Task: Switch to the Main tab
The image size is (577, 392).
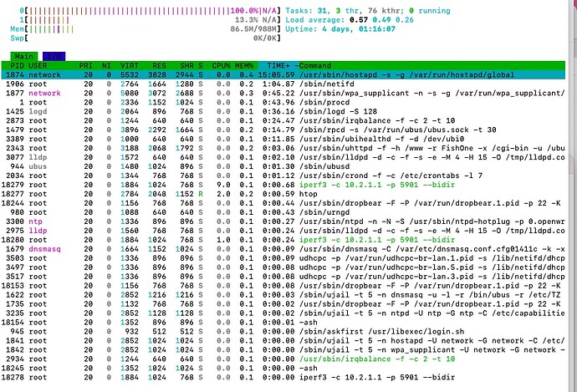Action: [24, 56]
